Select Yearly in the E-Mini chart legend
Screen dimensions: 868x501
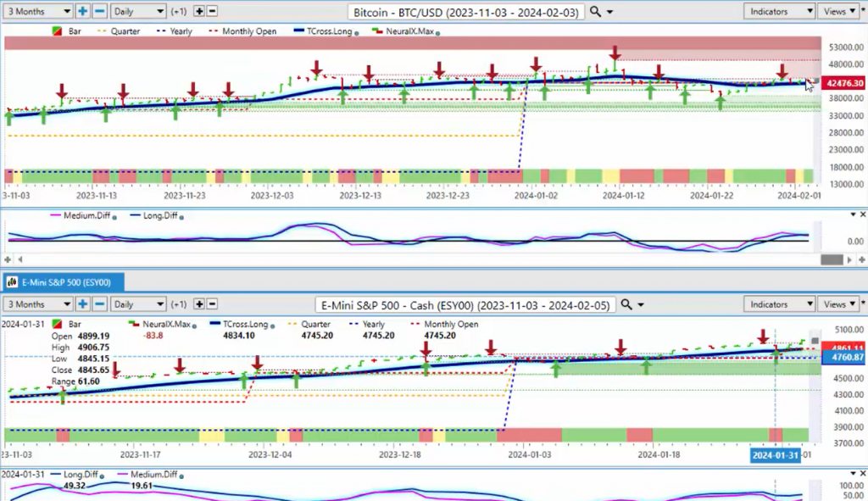click(374, 325)
